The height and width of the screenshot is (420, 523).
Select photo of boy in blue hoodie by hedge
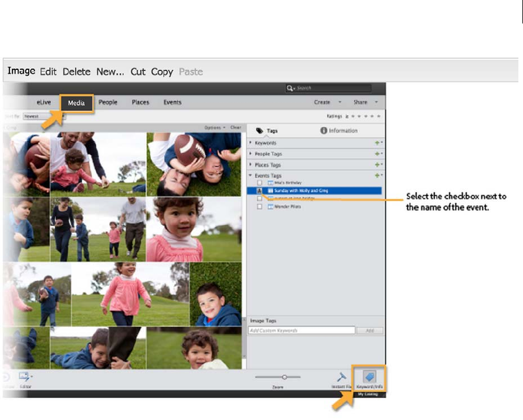[216, 294]
